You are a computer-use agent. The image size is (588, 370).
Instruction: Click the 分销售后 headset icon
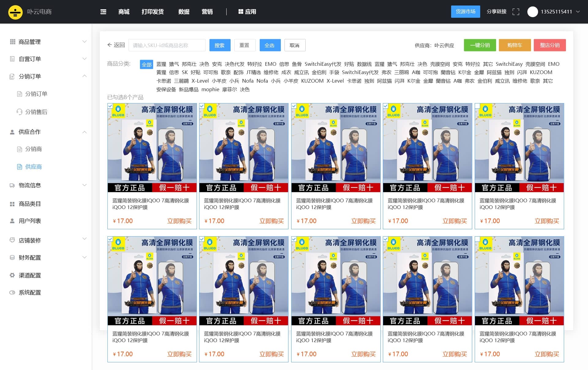(19, 112)
